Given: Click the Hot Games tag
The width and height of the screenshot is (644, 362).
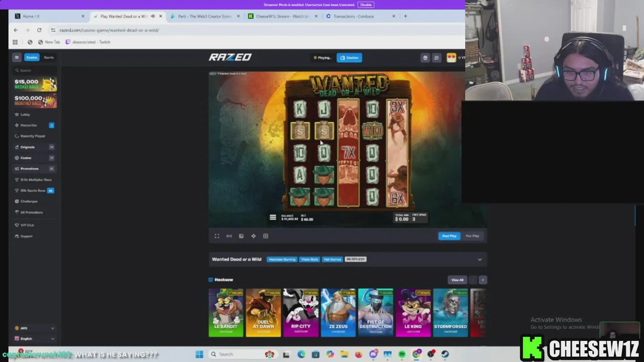Looking at the screenshot, I should click(x=332, y=259).
